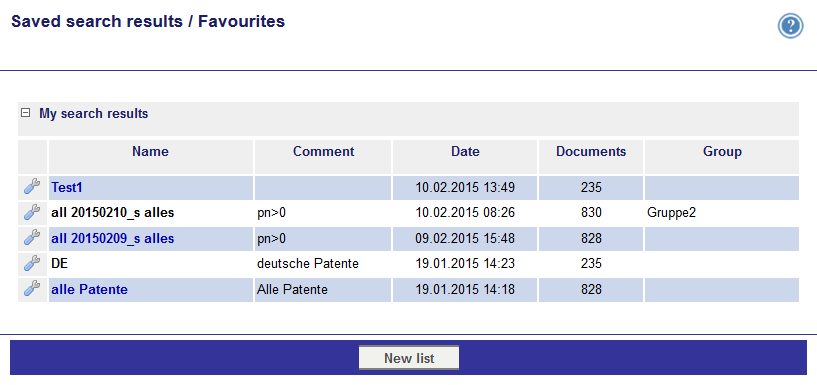The height and width of the screenshot is (385, 817).
Task: Click the My search results heading
Action: (x=93, y=113)
